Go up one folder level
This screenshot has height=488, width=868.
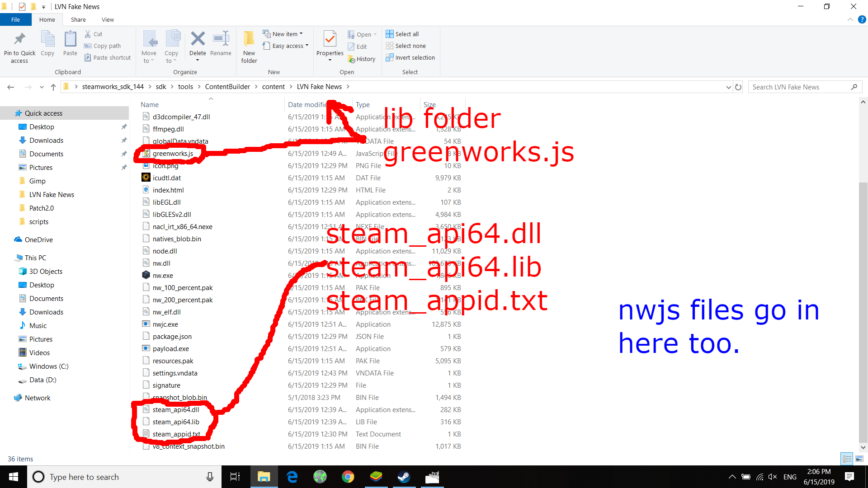click(53, 87)
